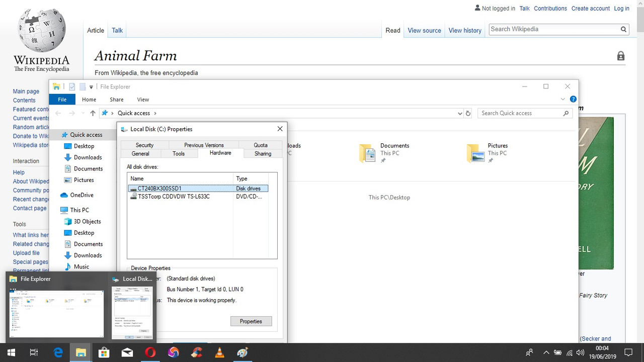Screen dimensions: 644x362
Task: Click the device Properties button
Action: pyautogui.click(x=251, y=321)
